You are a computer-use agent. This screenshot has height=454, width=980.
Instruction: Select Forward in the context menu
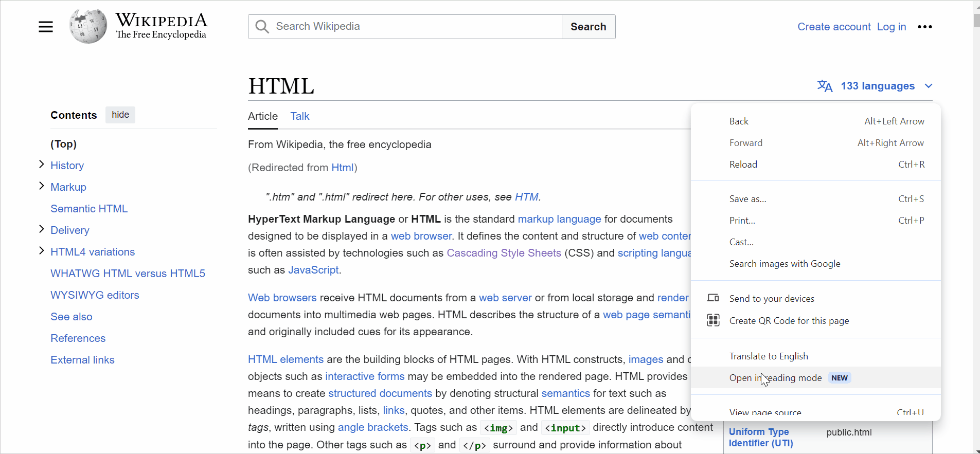[816, 143]
